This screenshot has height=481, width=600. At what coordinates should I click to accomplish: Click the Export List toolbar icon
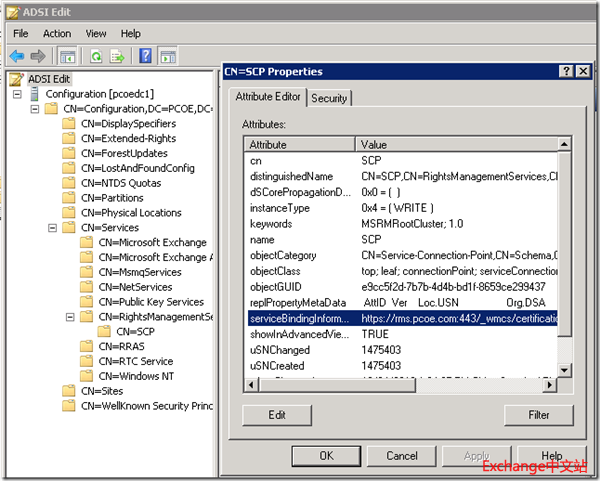116,56
